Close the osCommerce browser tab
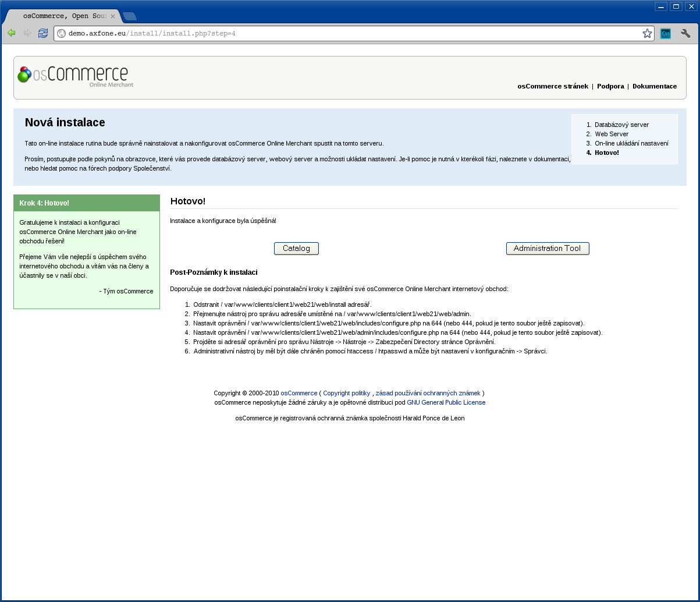This screenshot has width=700, height=602. [x=113, y=16]
